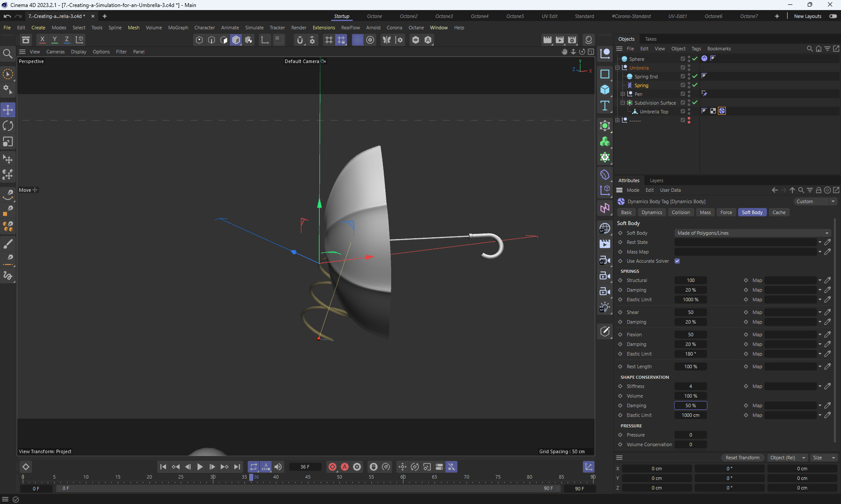Toggle the enable checkmark of the Sphere object

695,59
